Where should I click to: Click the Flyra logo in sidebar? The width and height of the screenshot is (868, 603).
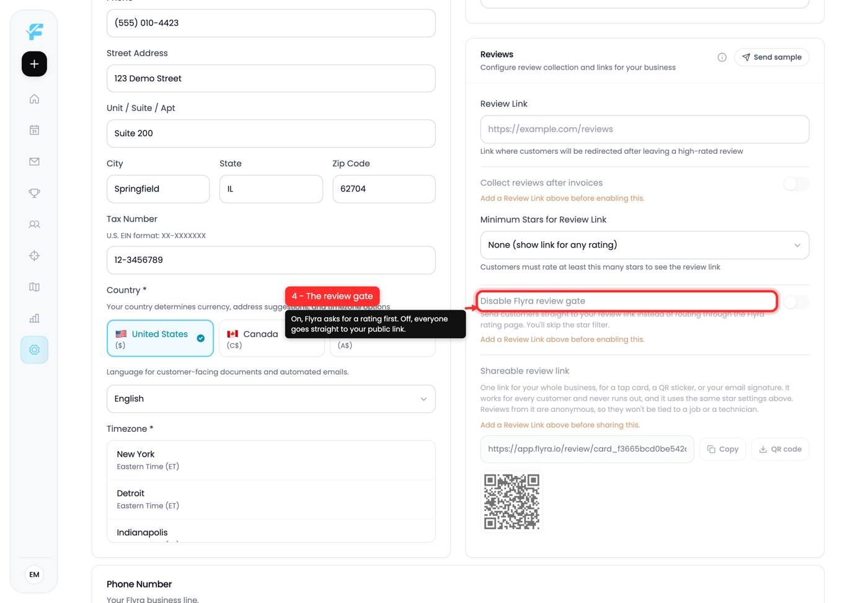pyautogui.click(x=34, y=31)
